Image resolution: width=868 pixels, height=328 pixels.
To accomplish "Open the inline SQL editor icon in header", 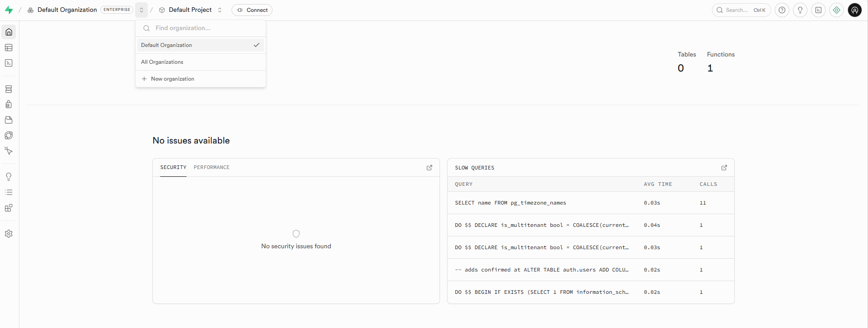I will 818,10.
